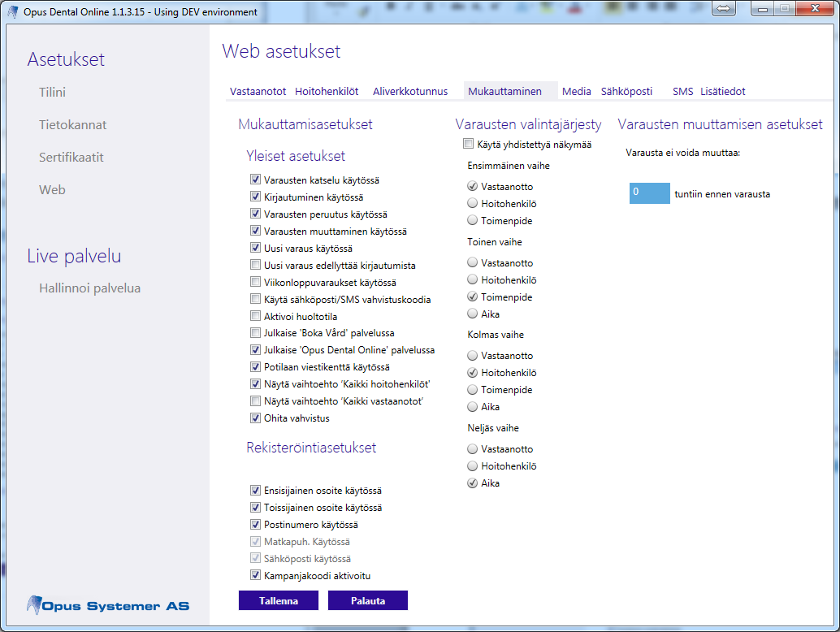840x632 pixels.
Task: Select Toimenpide under Ensimmäinen vaihe
Action: click(473, 220)
